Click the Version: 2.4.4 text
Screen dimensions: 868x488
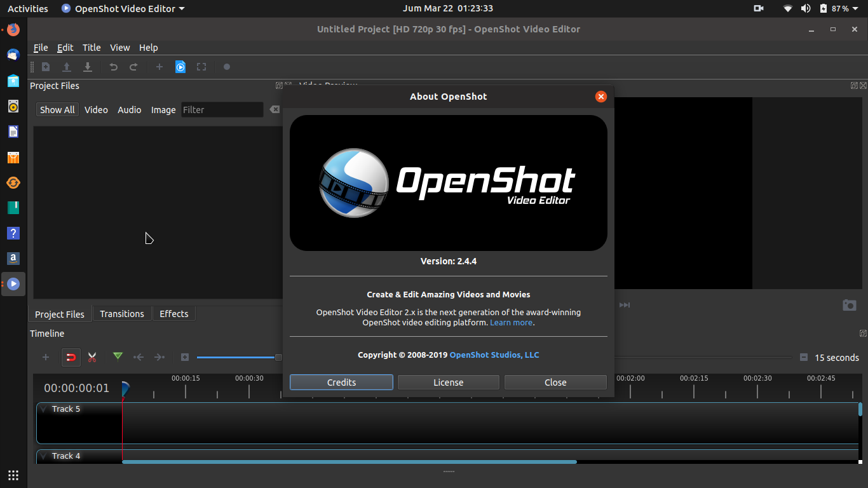point(449,261)
